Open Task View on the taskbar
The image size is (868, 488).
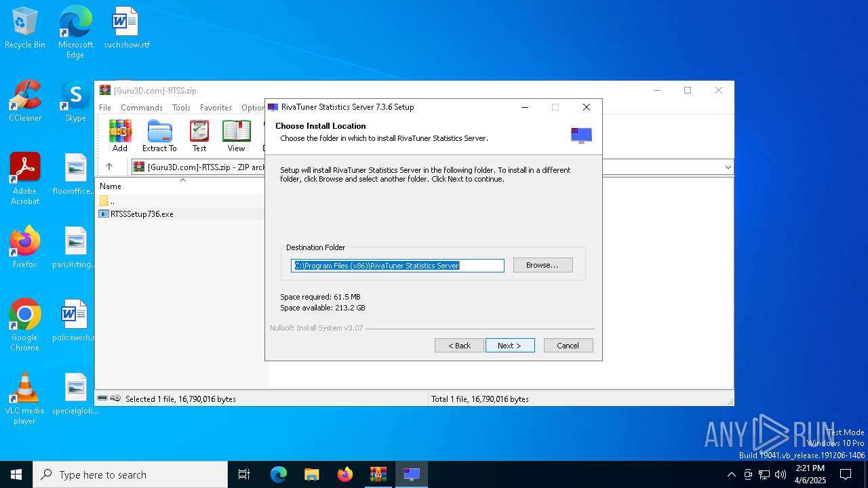click(x=244, y=474)
